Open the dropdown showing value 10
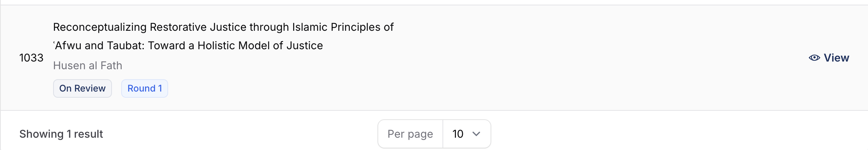The width and height of the screenshot is (868, 150). pos(467,134)
